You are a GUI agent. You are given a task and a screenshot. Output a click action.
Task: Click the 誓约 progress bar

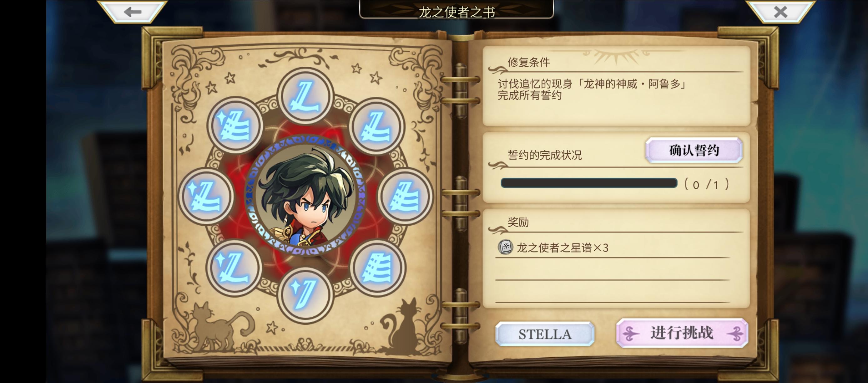[x=589, y=183]
